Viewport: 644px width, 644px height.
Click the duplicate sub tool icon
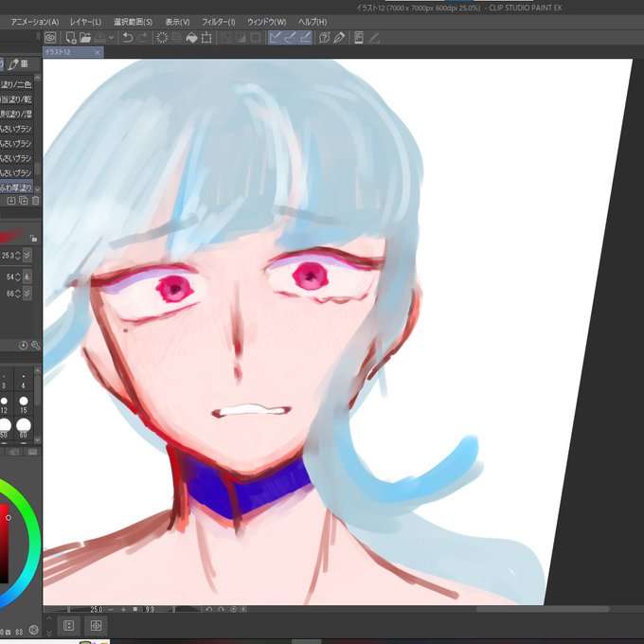24,201
